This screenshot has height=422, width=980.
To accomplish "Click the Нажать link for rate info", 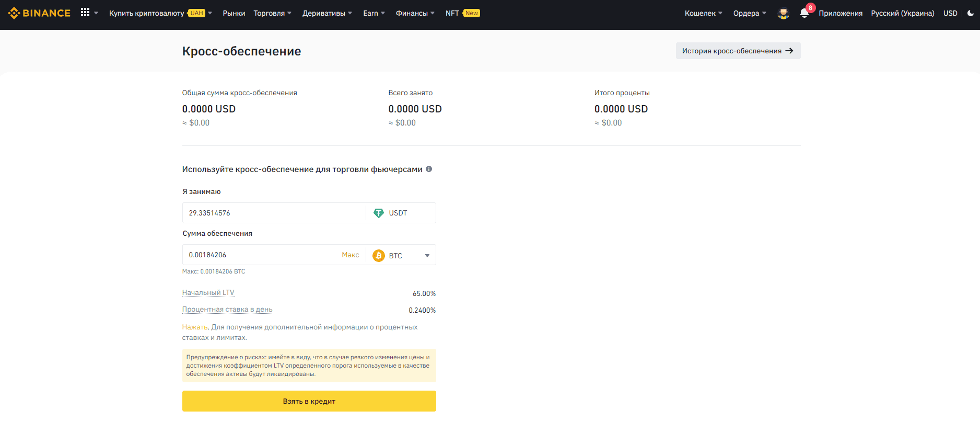I will click(x=195, y=327).
